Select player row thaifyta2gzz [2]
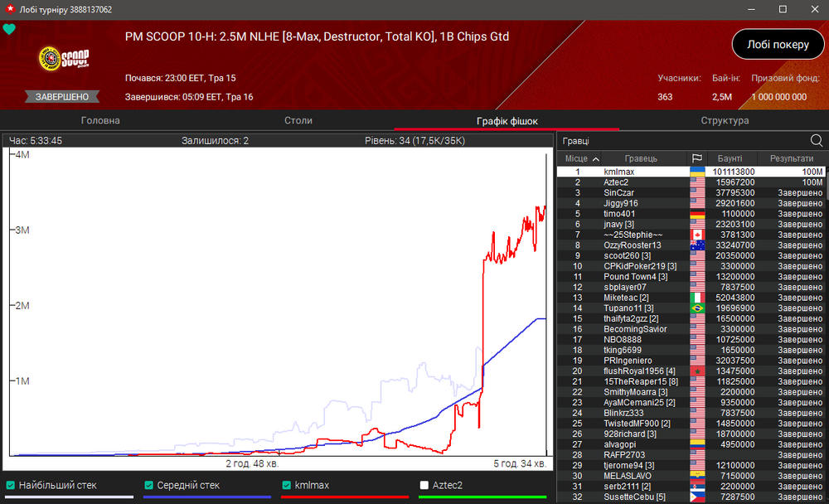Image resolution: width=829 pixels, height=504 pixels. pyautogui.click(x=691, y=319)
